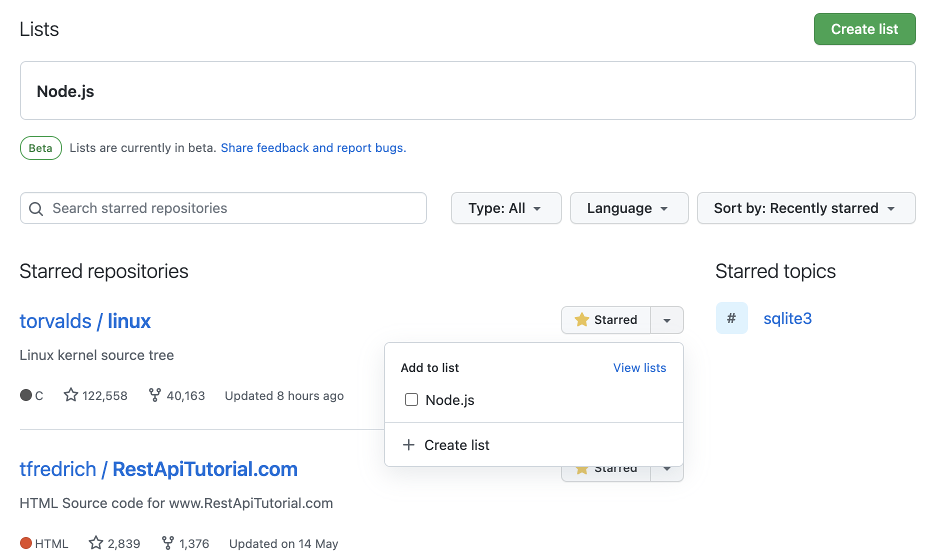
Task: Click the 'Updated on 14 May' text
Action: pyautogui.click(x=283, y=543)
